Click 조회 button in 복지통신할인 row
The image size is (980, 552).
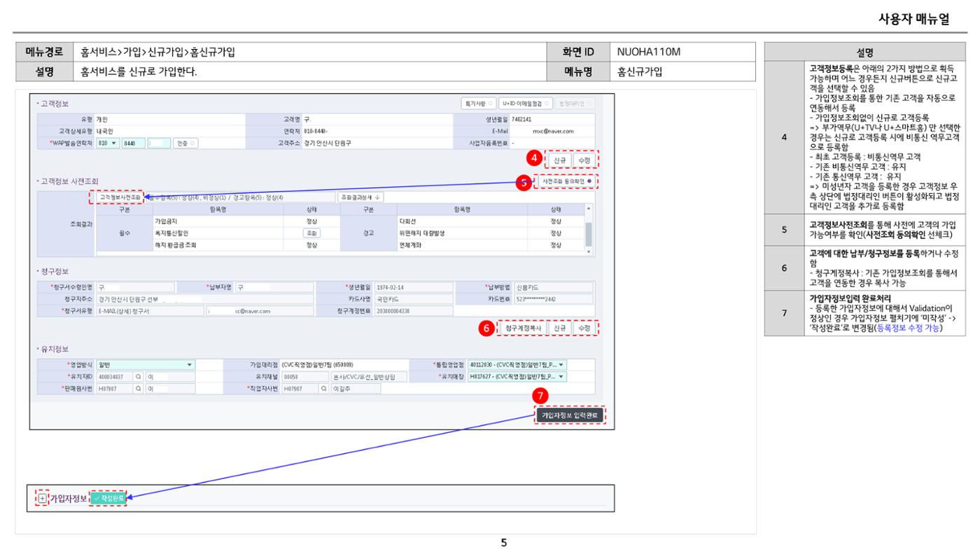point(311,233)
